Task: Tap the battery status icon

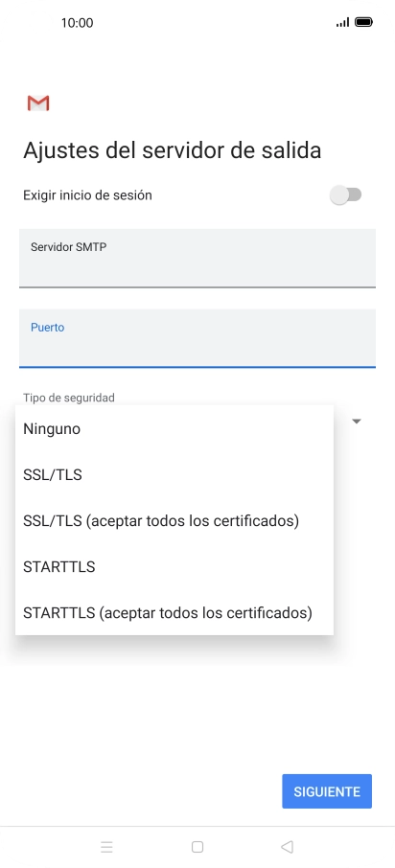Action: click(x=364, y=22)
